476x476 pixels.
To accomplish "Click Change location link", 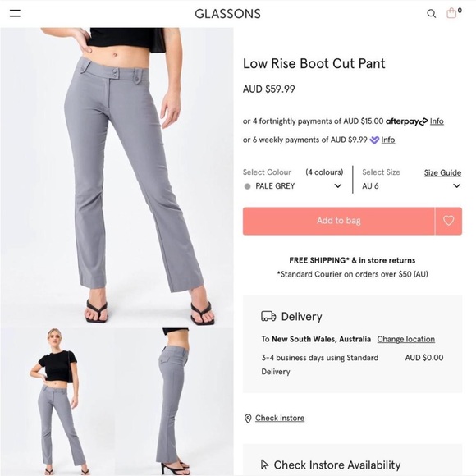I will click(406, 339).
